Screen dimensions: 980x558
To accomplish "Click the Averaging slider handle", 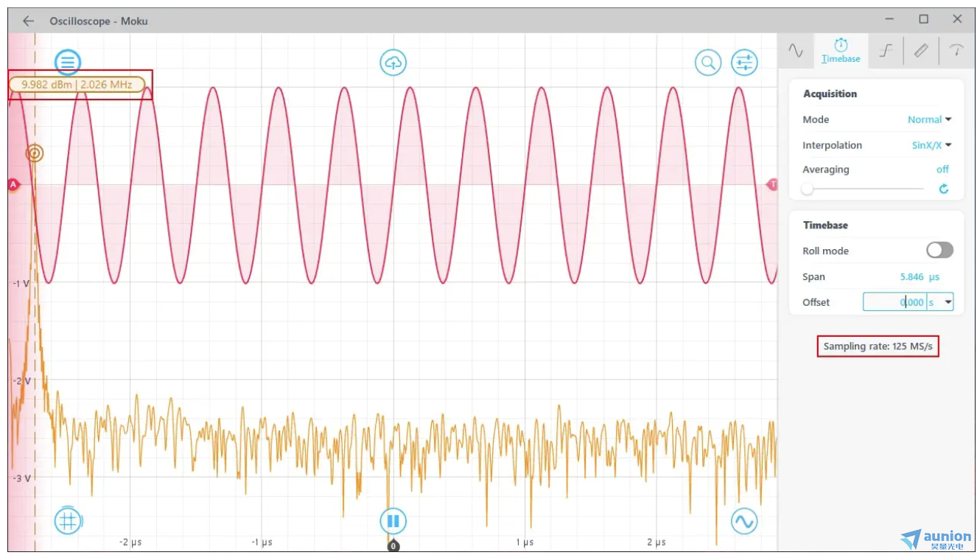I will tap(808, 189).
